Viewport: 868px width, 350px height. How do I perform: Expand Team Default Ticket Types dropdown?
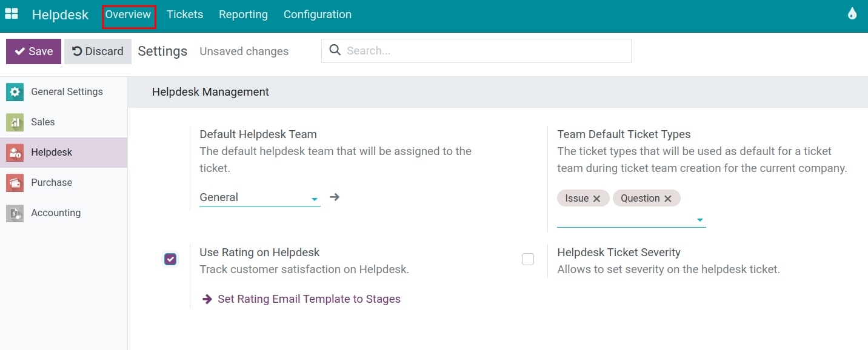700,220
